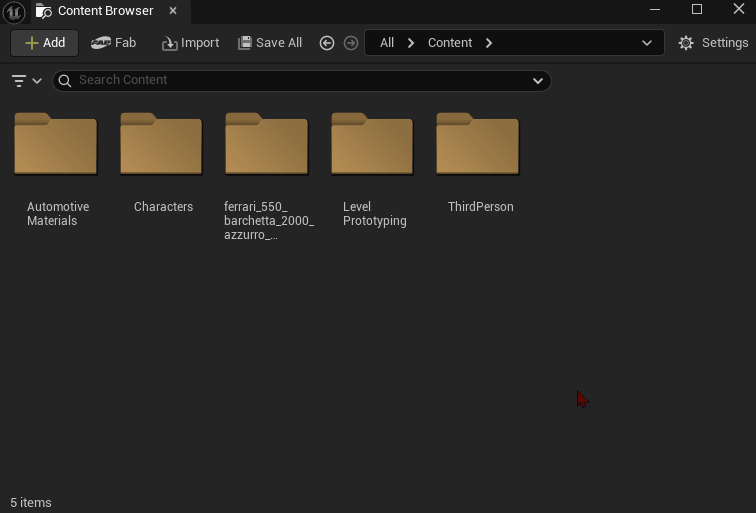
Task: Expand chevron after 'Content' breadcrumb
Action: click(x=489, y=43)
